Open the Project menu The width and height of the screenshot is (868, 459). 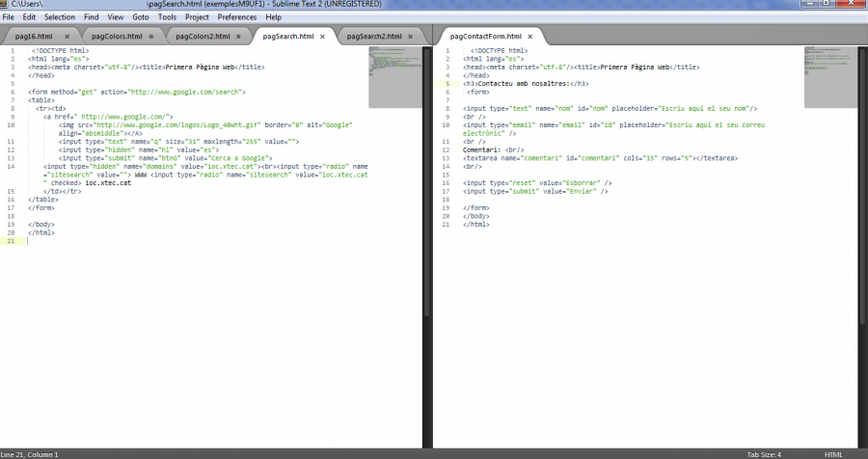pyautogui.click(x=197, y=17)
